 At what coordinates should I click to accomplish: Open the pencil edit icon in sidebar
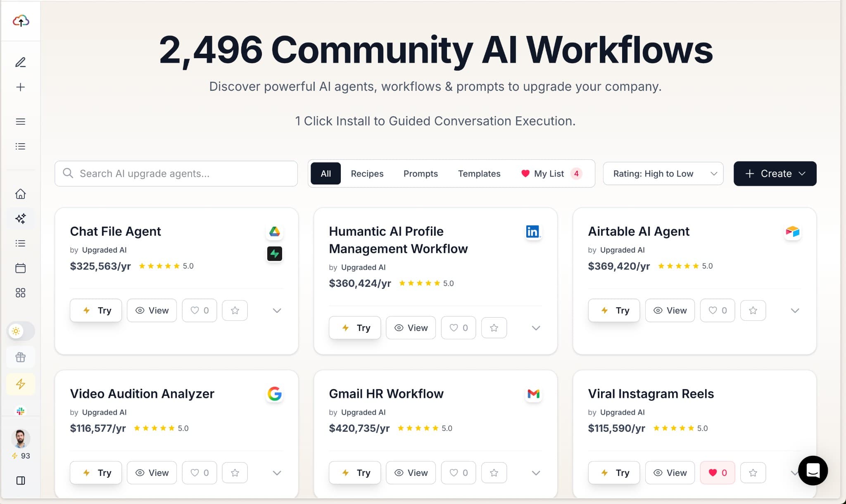pyautogui.click(x=21, y=62)
